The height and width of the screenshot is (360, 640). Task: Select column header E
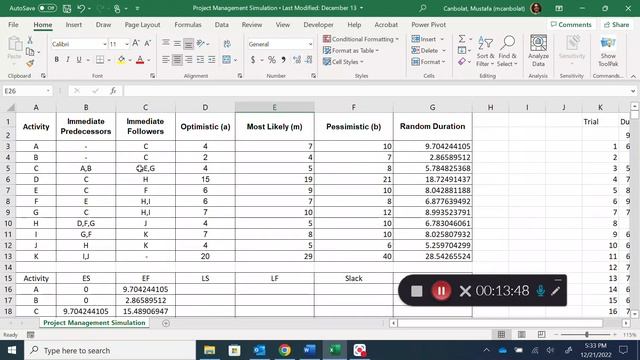point(274,107)
